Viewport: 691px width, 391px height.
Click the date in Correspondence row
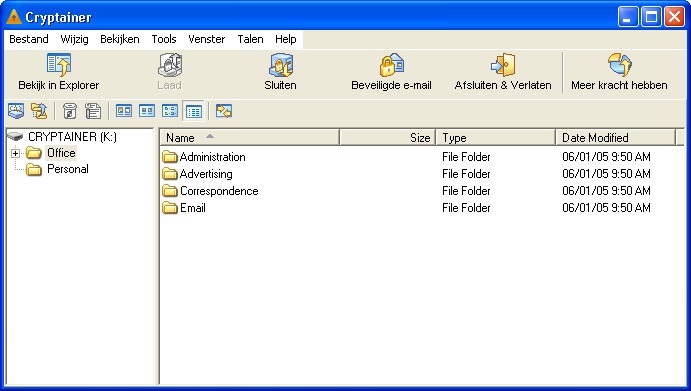606,191
